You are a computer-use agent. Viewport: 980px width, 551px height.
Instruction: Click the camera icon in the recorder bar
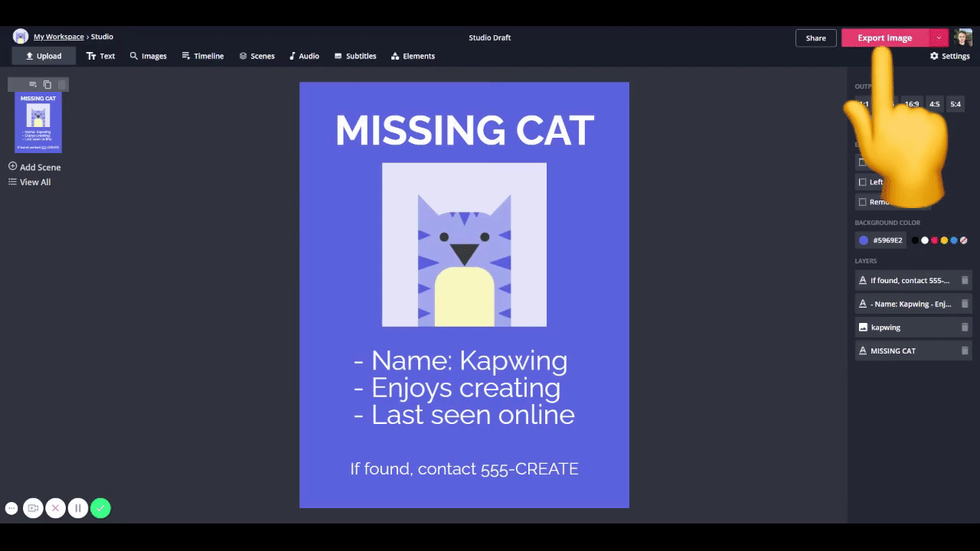pyautogui.click(x=33, y=508)
